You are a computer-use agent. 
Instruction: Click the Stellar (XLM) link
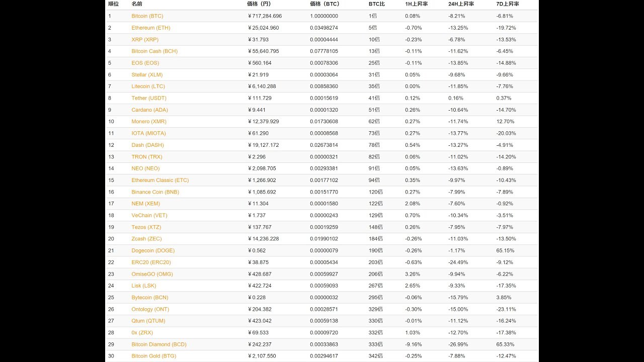(x=147, y=75)
